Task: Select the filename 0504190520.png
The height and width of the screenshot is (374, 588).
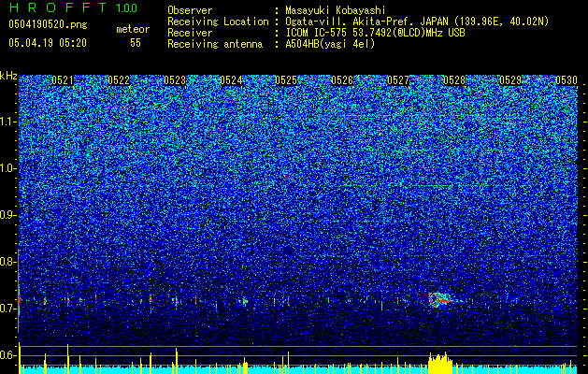Action: point(48,24)
